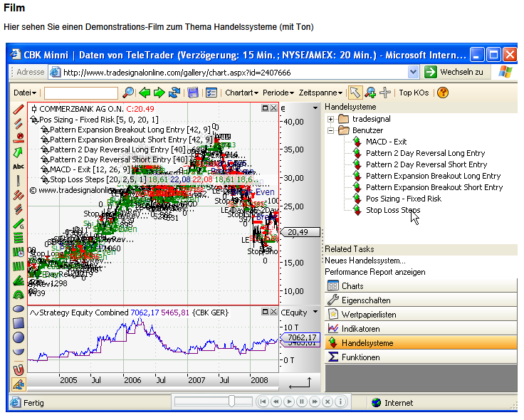The width and height of the screenshot is (524, 420).
Task: Select the vertical line tool
Action: pos(19,181)
